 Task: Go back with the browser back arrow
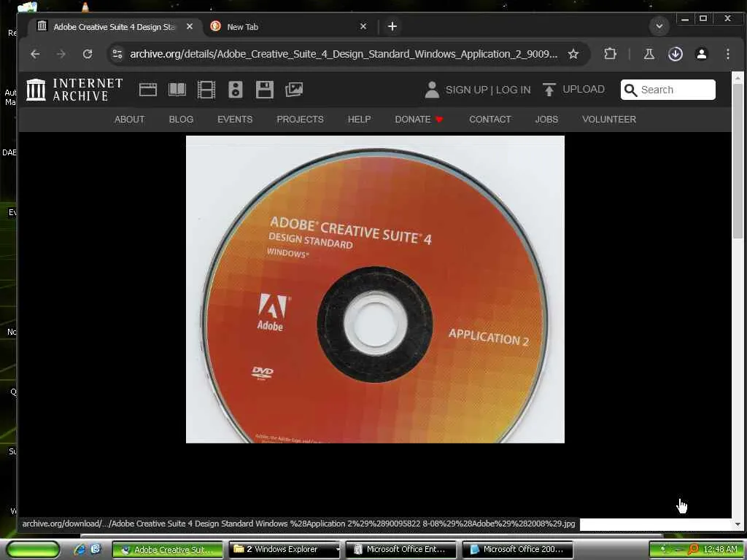pyautogui.click(x=35, y=54)
